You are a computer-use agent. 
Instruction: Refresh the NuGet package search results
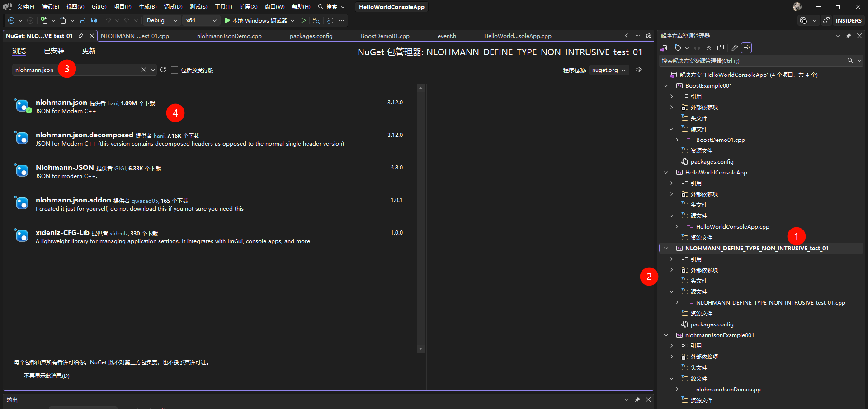(x=163, y=70)
